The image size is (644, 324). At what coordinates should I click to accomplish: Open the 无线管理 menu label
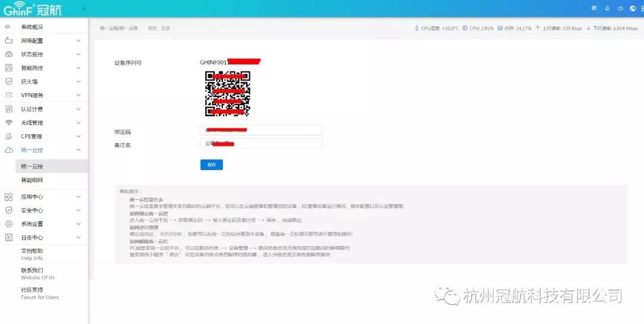(x=32, y=122)
